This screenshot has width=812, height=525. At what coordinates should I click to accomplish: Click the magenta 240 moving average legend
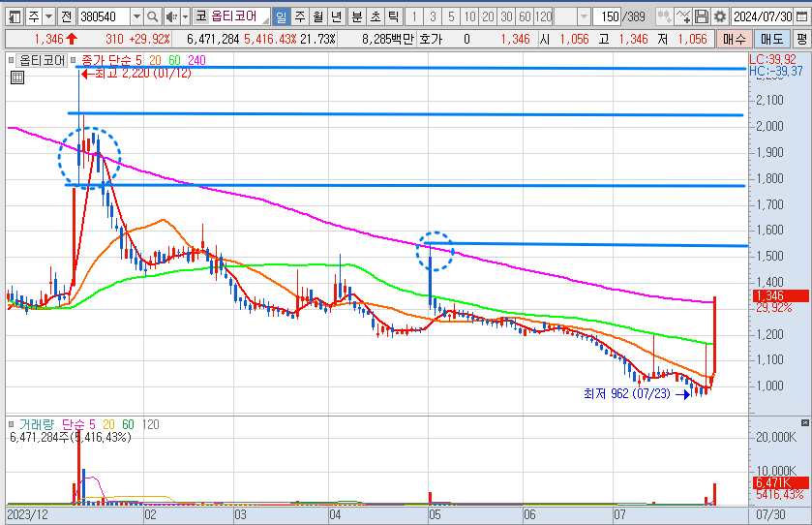[196, 61]
